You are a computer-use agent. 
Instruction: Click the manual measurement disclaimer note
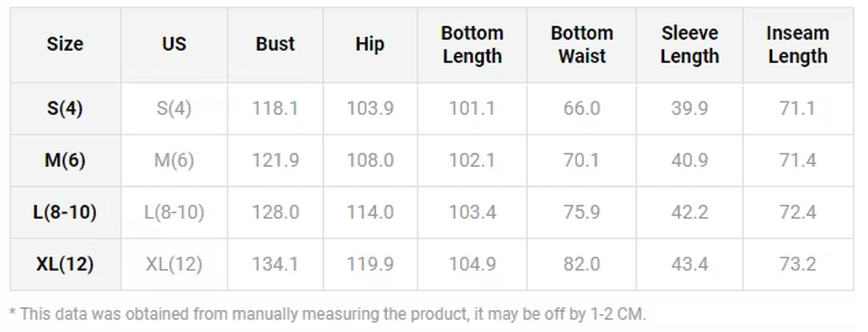(327, 314)
